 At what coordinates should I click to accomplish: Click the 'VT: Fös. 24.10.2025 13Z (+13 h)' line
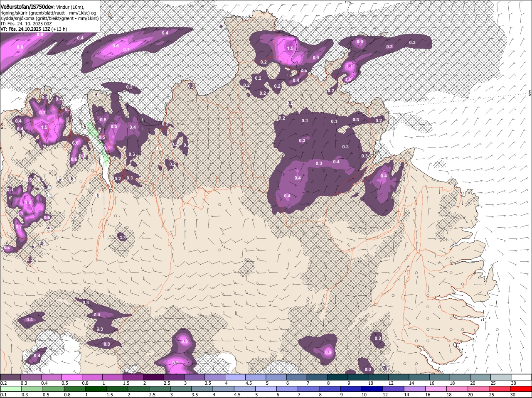click(x=34, y=29)
